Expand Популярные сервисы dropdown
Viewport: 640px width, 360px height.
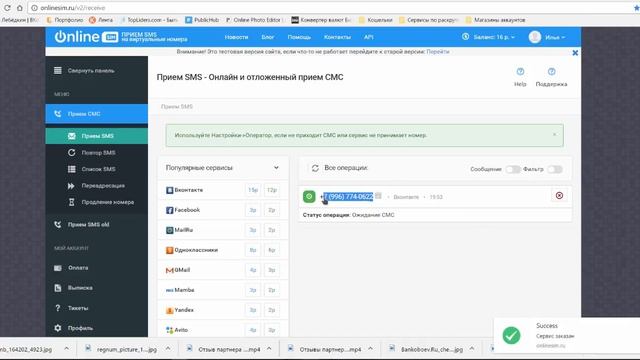pos(276,168)
